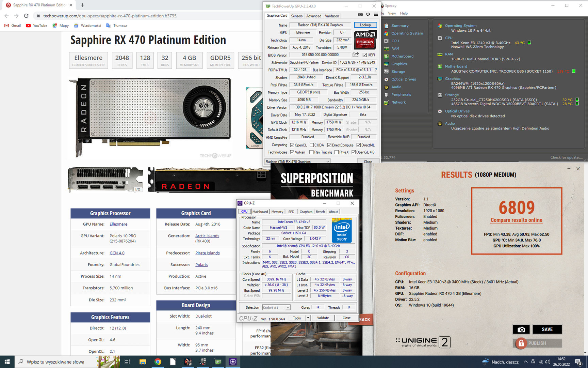Click the Ellesmere GPU Name link
The image size is (588, 368).
coord(118,224)
